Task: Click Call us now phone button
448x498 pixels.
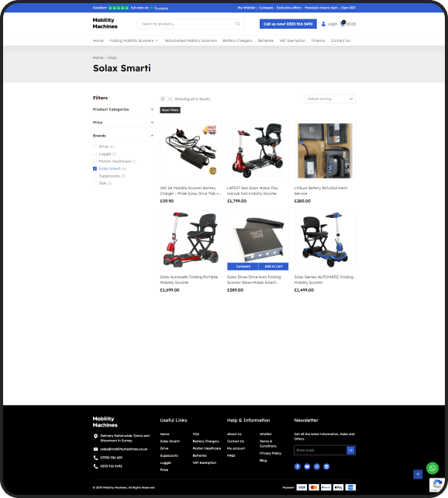Action: pyautogui.click(x=288, y=24)
